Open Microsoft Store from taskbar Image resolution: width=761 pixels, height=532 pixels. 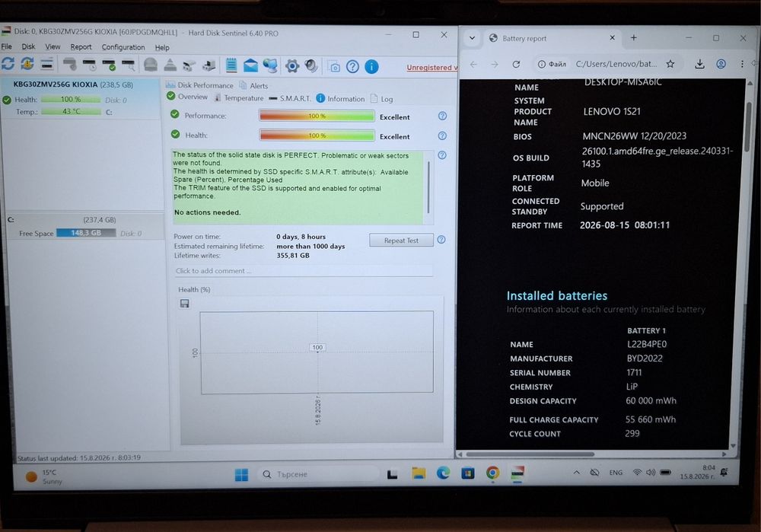pyautogui.click(x=468, y=473)
